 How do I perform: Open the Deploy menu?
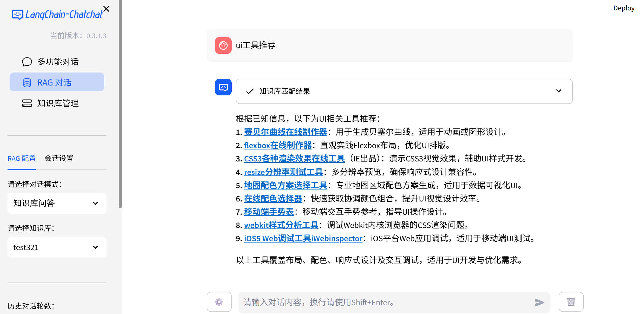[624, 8]
